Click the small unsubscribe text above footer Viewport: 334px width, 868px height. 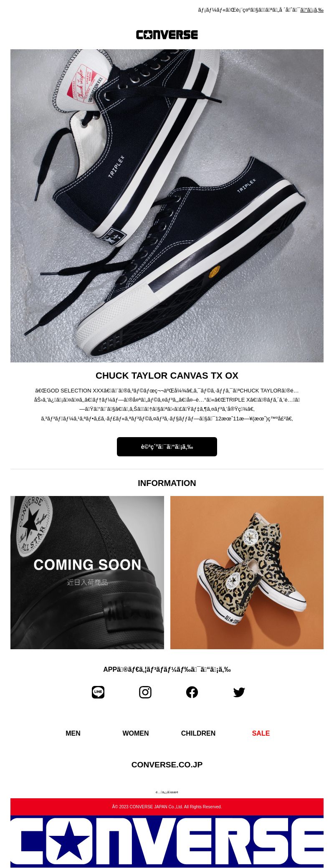point(167,792)
